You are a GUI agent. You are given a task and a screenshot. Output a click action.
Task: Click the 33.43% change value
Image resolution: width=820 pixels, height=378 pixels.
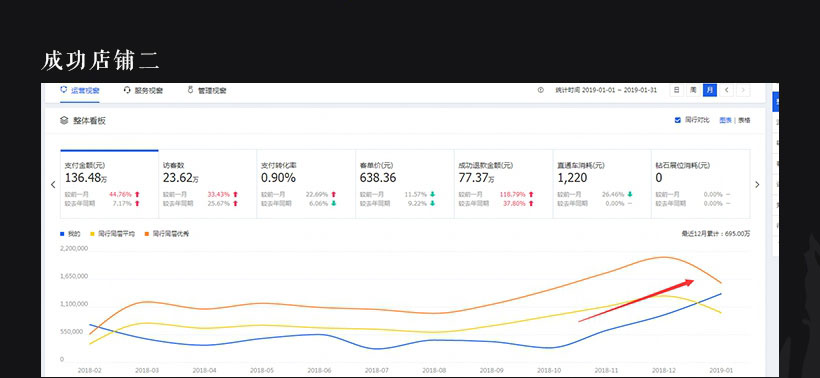pos(219,194)
